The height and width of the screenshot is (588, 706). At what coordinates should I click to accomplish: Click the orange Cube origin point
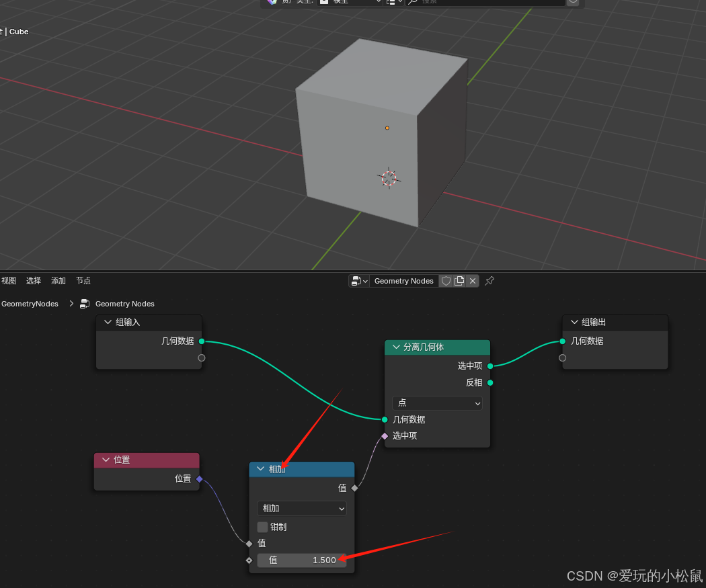click(387, 128)
